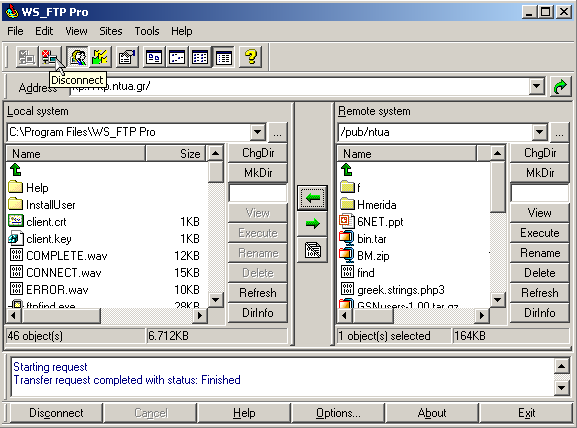Select ERROR.wav in local list

(57, 290)
